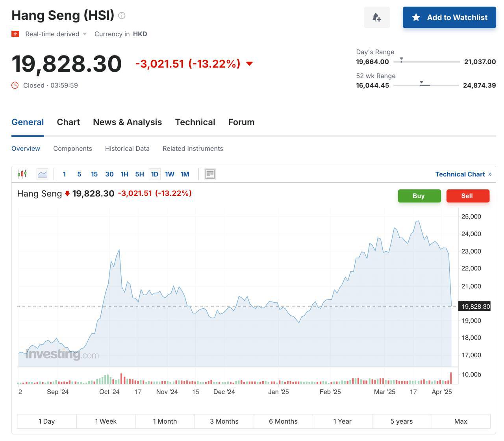Open the Technical Chart expander link
504x441 pixels.
tap(463, 174)
